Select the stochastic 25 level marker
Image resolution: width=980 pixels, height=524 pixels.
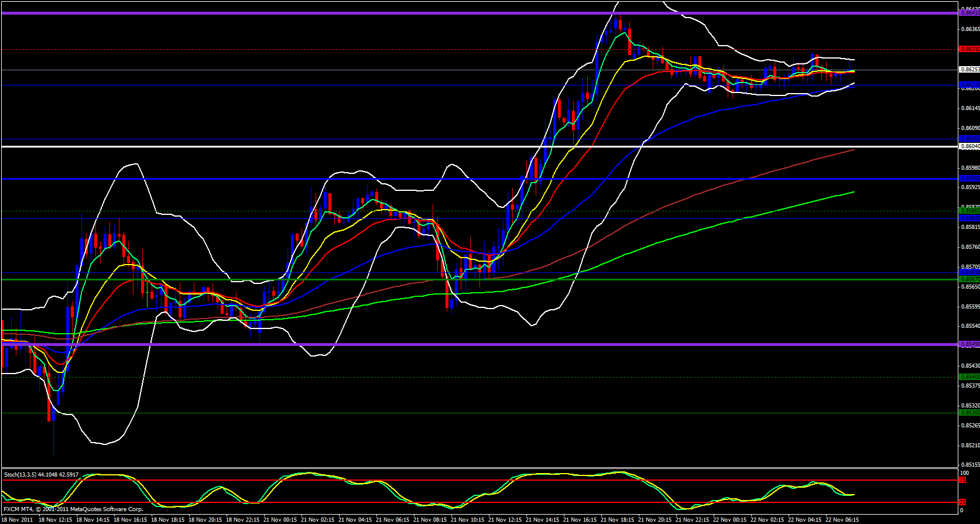[962, 502]
